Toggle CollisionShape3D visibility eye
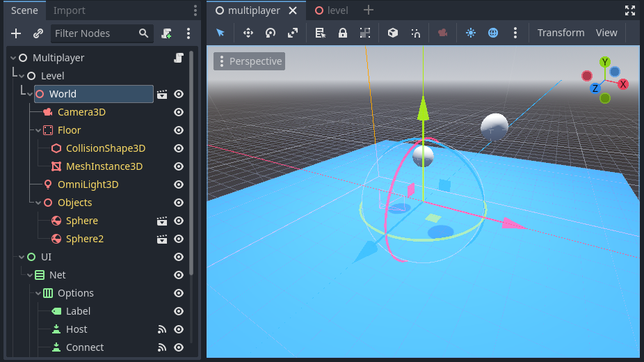This screenshot has width=644, height=362. 179,148
